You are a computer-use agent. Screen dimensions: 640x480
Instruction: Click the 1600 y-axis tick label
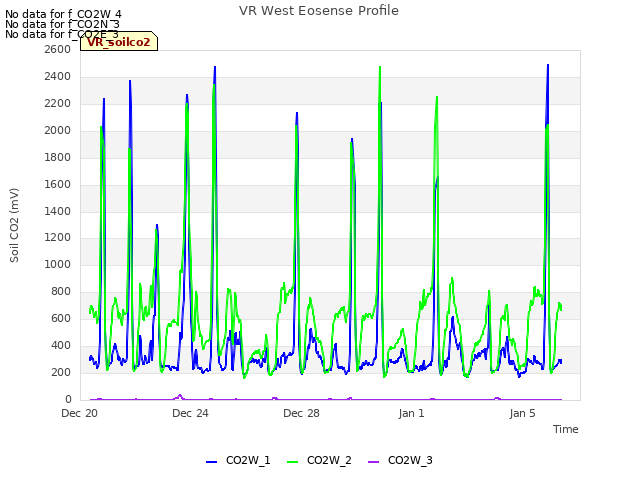coord(58,184)
